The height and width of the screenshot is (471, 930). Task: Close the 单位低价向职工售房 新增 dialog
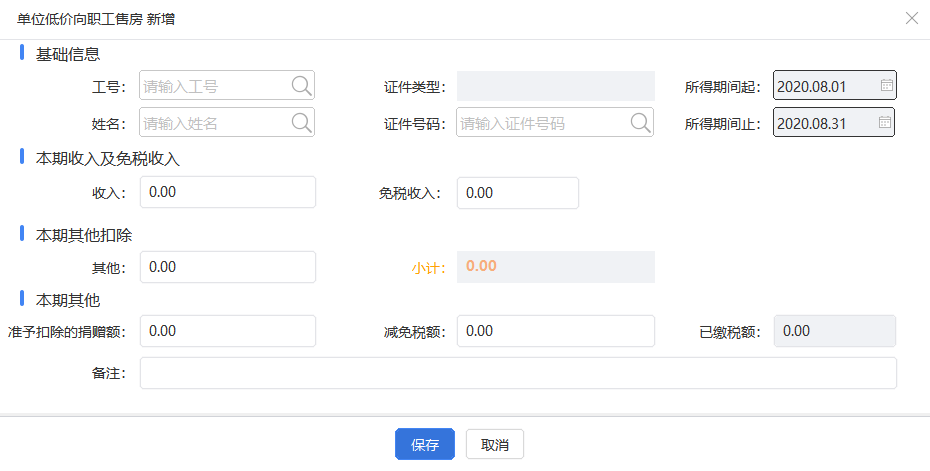coord(912,18)
